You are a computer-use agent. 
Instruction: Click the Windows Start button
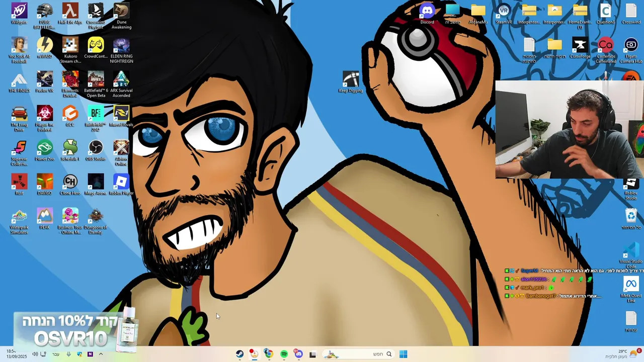403,354
